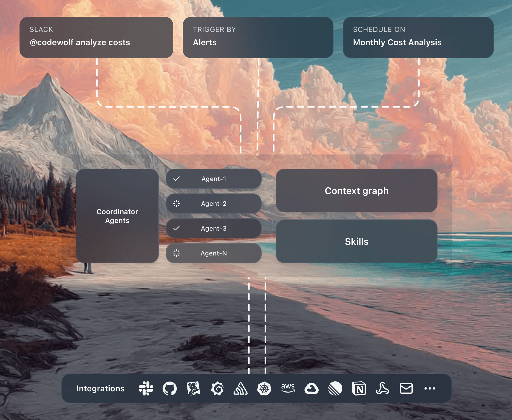The height and width of the screenshot is (420, 512).
Task: Open the Slack integration
Action: coord(146,388)
